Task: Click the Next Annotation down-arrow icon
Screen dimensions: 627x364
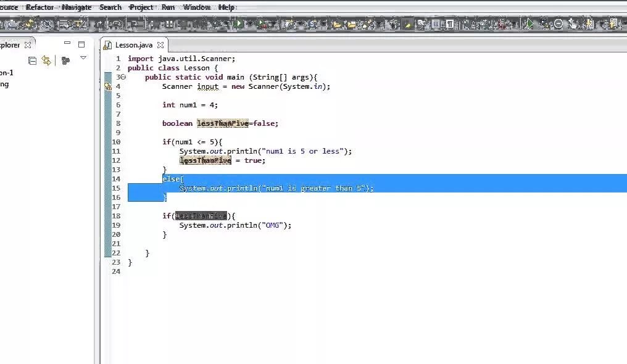Action: [589, 24]
